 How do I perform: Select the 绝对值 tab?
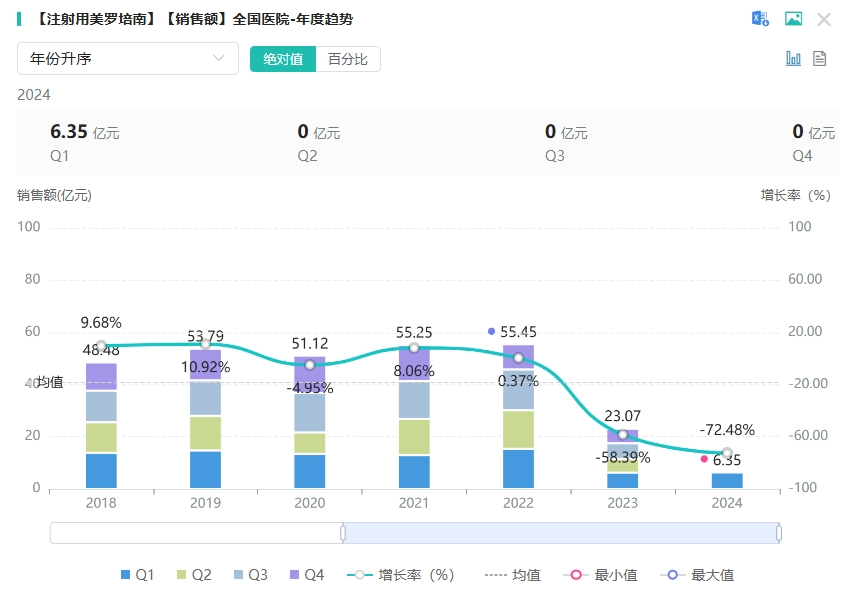coord(283,59)
